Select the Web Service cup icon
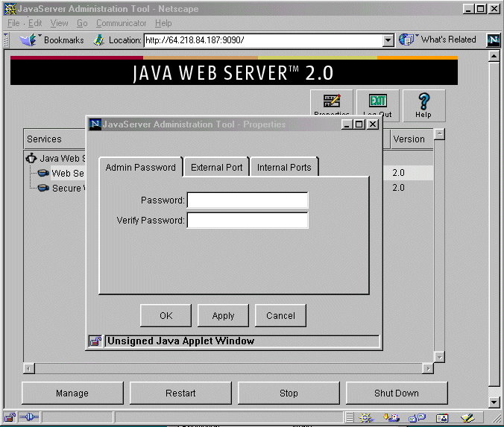504x427 pixels. (x=43, y=173)
